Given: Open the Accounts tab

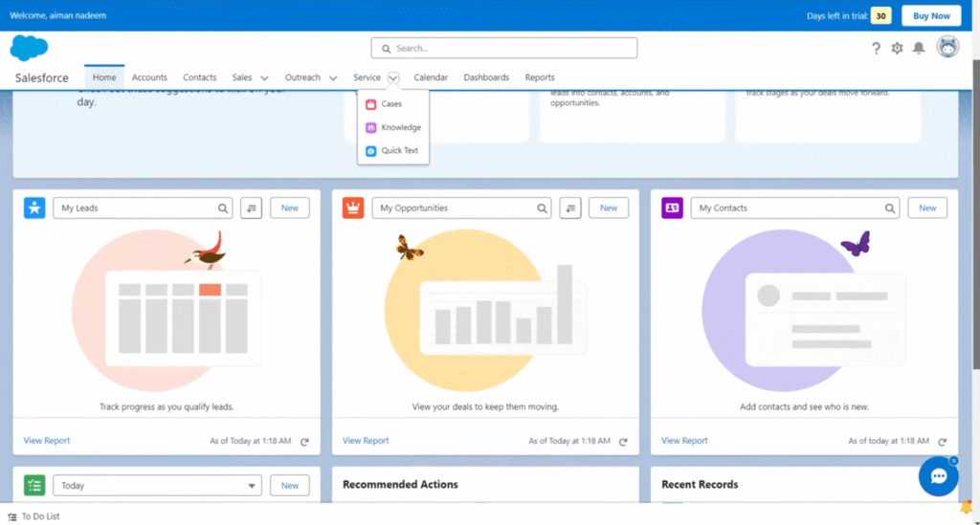Looking at the screenshot, I should 149,77.
